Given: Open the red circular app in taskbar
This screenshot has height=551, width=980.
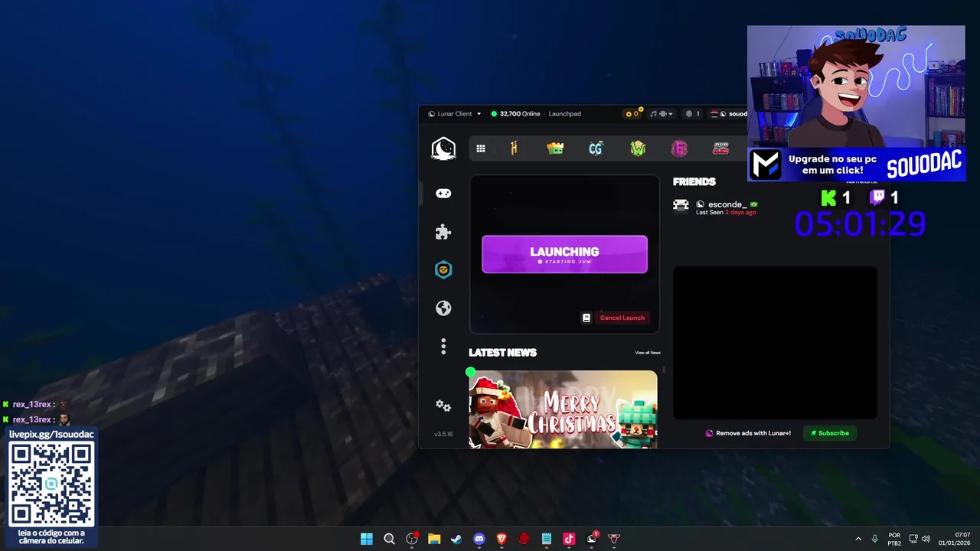Looking at the screenshot, I should tap(524, 539).
